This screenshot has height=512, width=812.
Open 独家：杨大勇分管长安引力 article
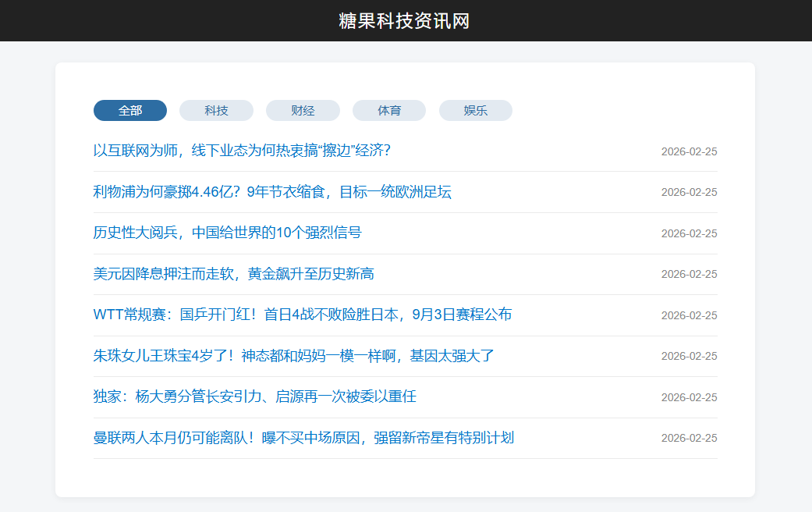[255, 396]
